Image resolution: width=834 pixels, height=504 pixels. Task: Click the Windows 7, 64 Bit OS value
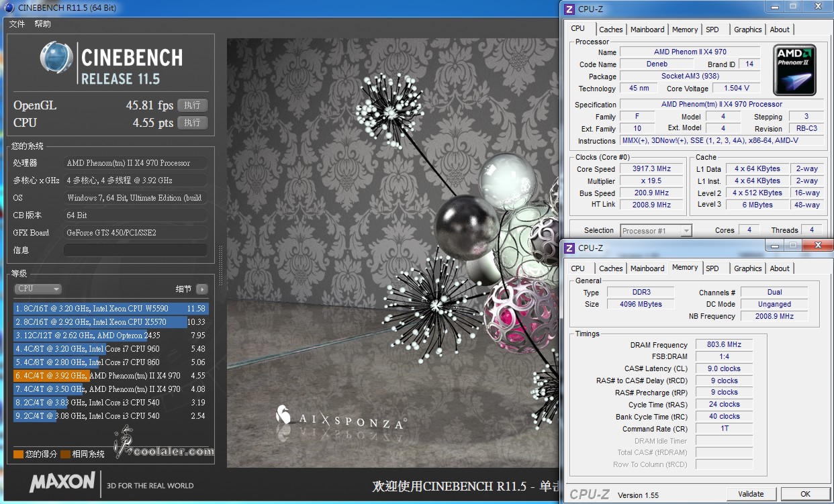click(x=135, y=197)
